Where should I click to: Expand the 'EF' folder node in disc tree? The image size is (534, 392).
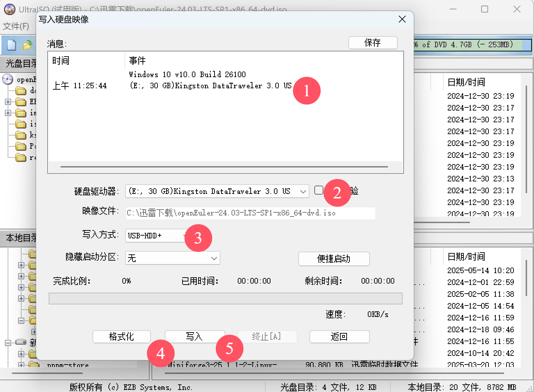(x=8, y=102)
